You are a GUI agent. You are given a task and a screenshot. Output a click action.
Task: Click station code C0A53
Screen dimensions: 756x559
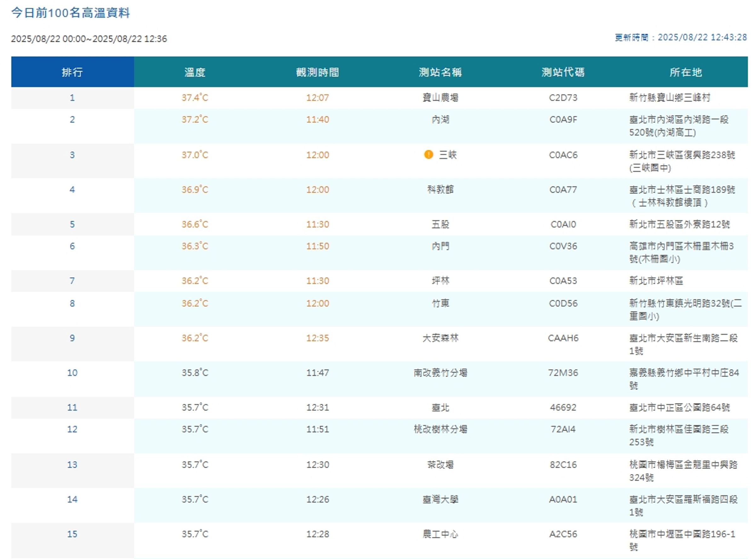click(563, 280)
